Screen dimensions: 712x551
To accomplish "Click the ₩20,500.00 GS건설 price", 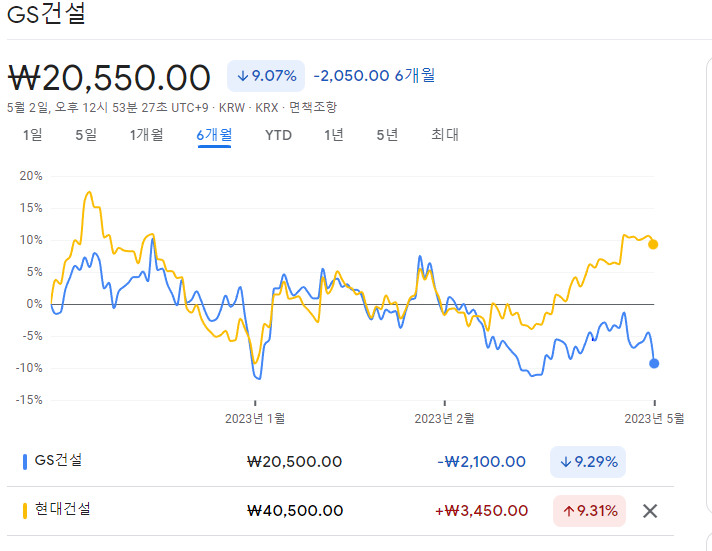I will click(x=294, y=462).
